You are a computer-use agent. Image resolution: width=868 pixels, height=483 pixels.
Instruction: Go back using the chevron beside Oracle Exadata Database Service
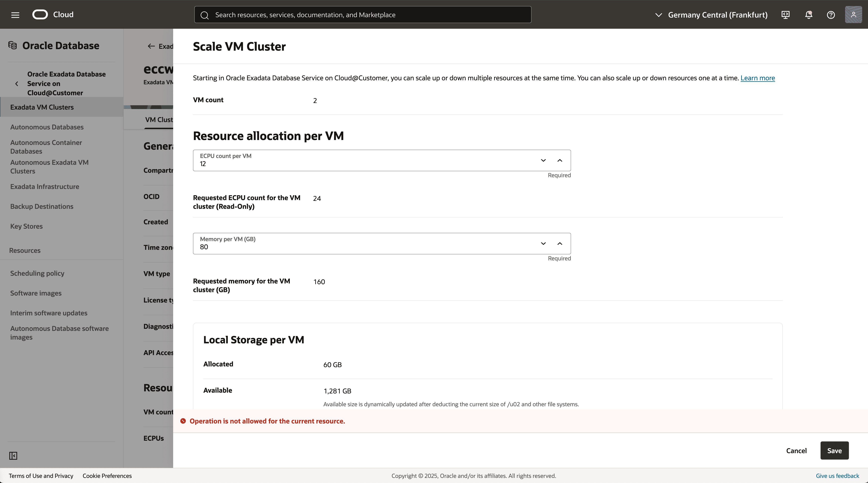(17, 84)
